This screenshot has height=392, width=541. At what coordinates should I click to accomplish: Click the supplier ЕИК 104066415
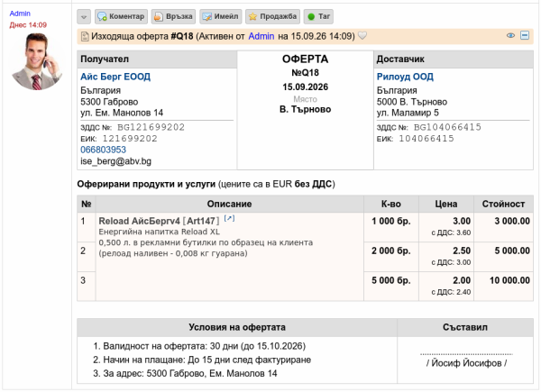[x=426, y=139]
